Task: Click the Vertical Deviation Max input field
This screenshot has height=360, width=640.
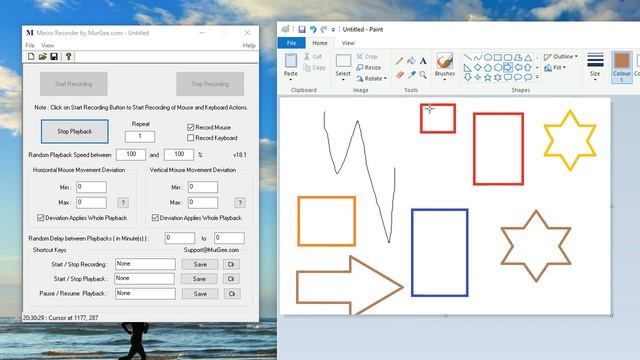Action: coord(203,202)
